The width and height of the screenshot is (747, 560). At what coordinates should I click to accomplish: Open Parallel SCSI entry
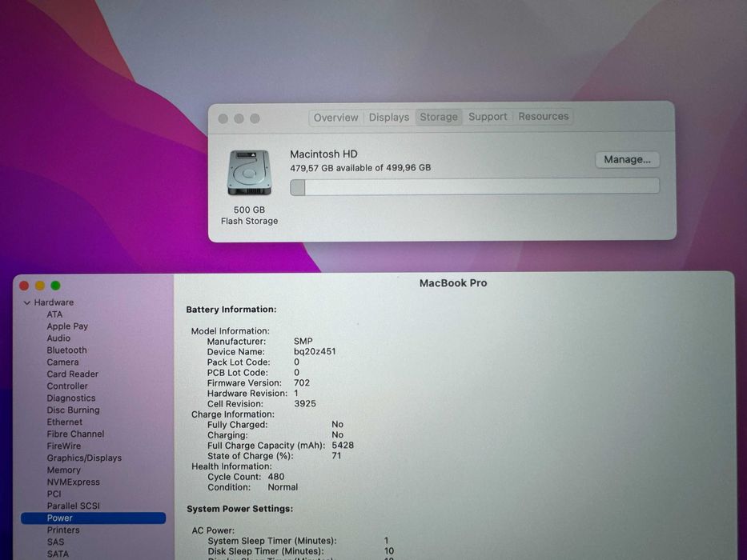(x=73, y=506)
